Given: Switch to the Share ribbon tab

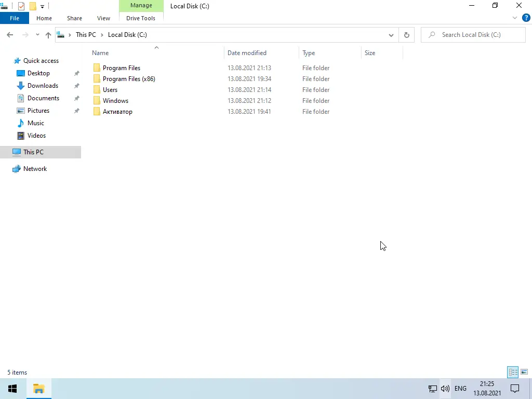Looking at the screenshot, I should [74, 18].
